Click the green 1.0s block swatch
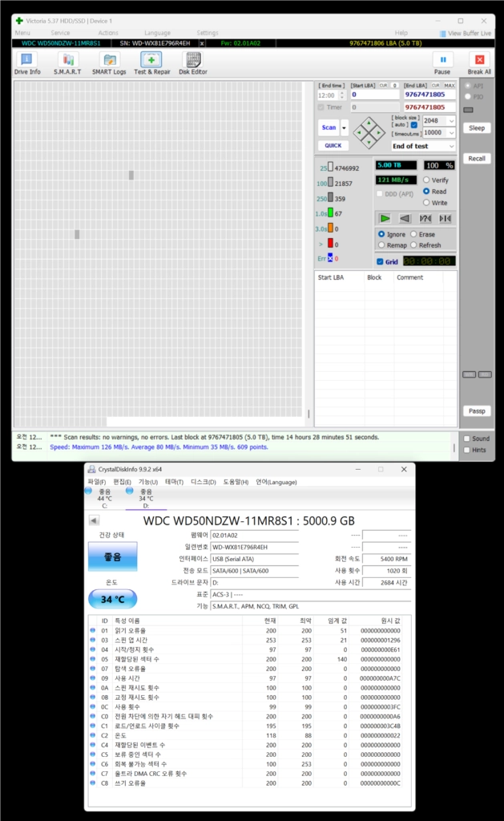The width and height of the screenshot is (504, 821). click(x=330, y=212)
